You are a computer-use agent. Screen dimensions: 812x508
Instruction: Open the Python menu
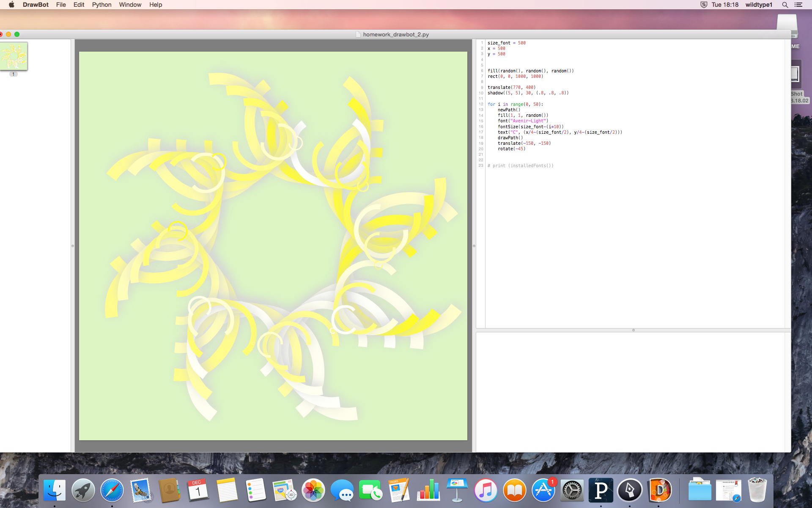pyautogui.click(x=101, y=5)
